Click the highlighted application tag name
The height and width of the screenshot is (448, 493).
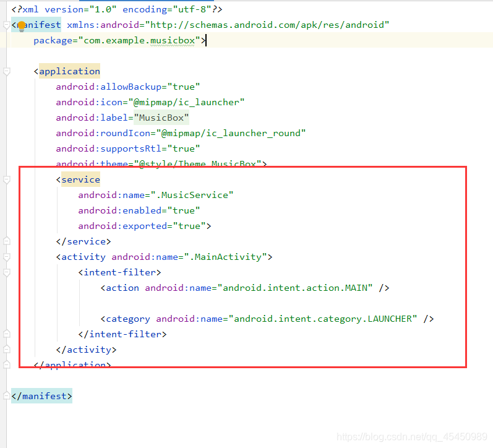click(x=69, y=71)
